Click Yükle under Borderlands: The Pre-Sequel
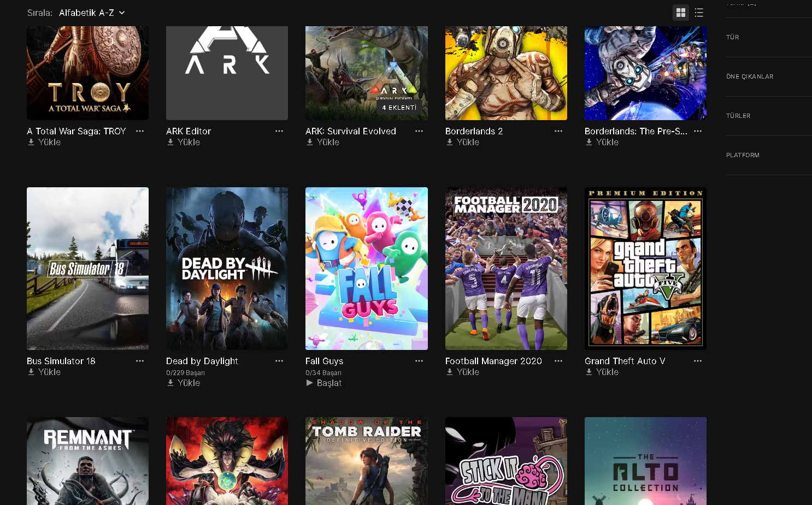Screen dimensions: 812x505 (602, 142)
